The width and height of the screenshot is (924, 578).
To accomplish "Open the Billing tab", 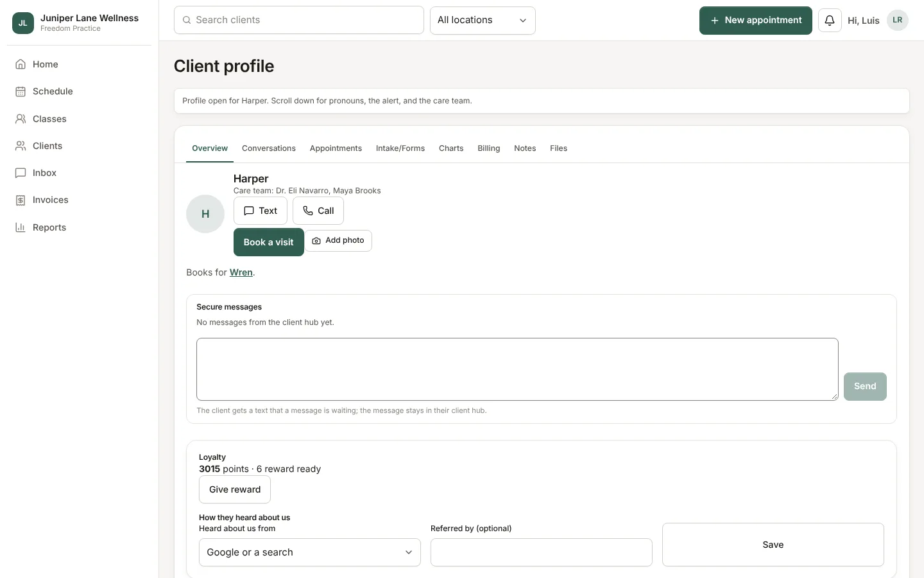I will tap(489, 148).
